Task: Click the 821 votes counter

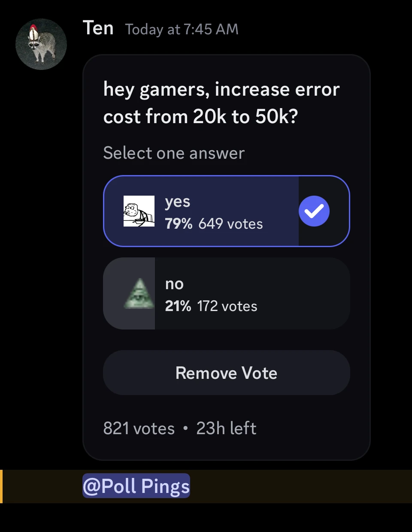Action: click(x=138, y=428)
